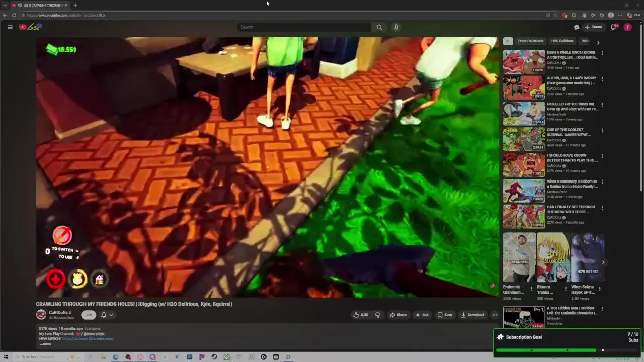Go back with browser back arrow
This screenshot has height=362, width=644.
[x=5, y=15]
